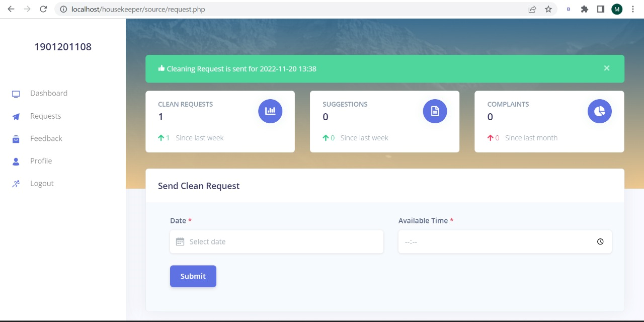Open the time picker in Available Time

(x=505, y=242)
